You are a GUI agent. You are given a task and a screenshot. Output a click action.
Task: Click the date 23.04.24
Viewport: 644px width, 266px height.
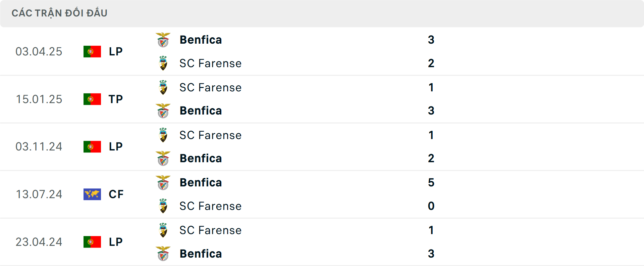click(39, 242)
